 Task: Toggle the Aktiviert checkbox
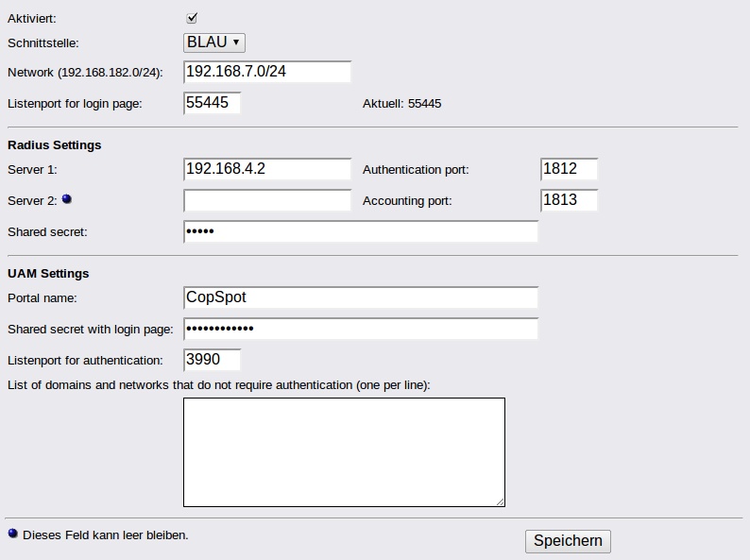192,18
